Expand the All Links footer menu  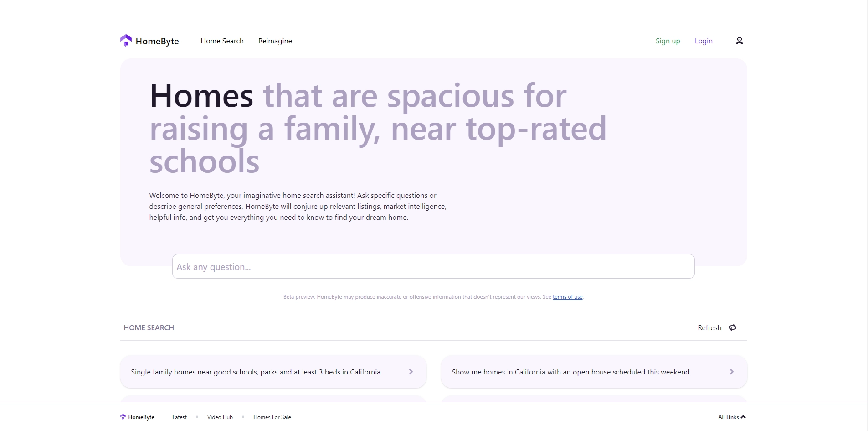pyautogui.click(x=732, y=417)
